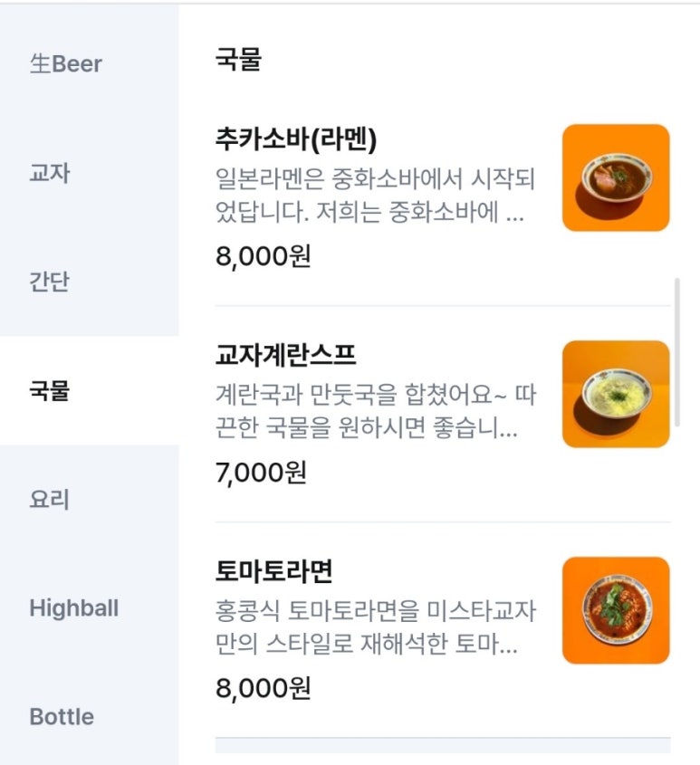Expand the truncated 추카소바 description text
This screenshot has height=765, width=700.
[375, 197]
